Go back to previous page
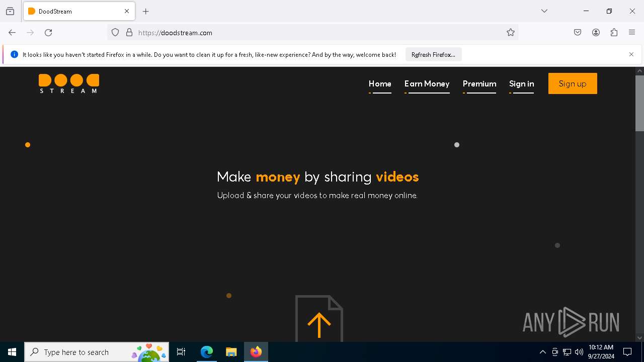 click(x=12, y=33)
